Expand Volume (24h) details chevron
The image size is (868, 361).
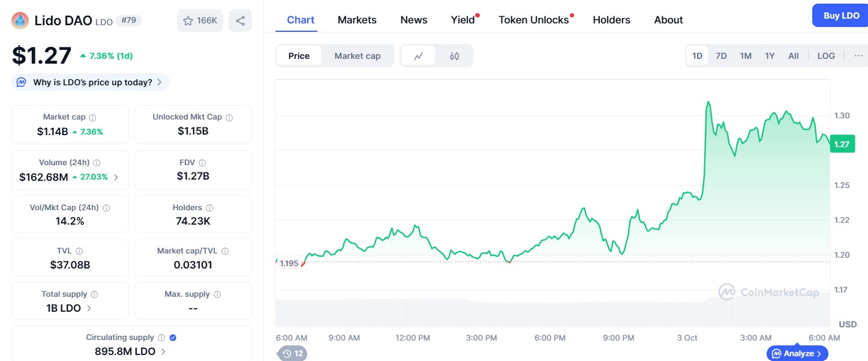[116, 177]
